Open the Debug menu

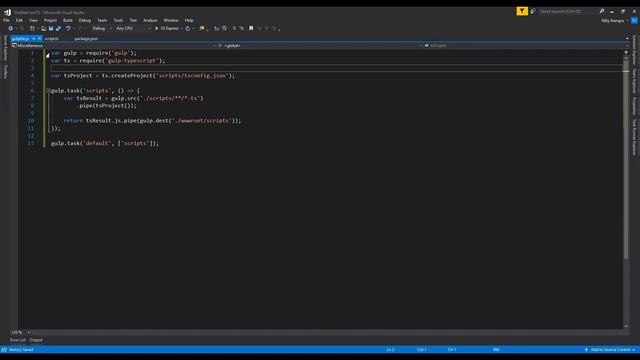85,20
